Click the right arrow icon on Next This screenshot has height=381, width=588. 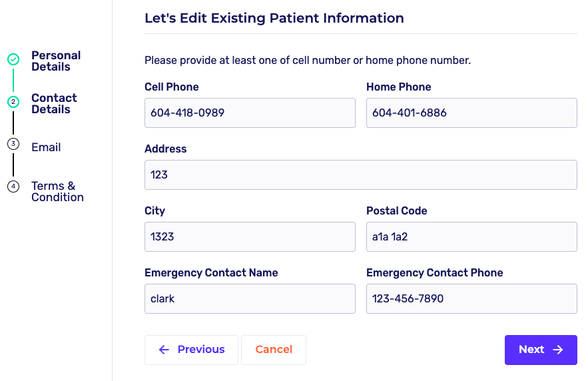tap(558, 350)
